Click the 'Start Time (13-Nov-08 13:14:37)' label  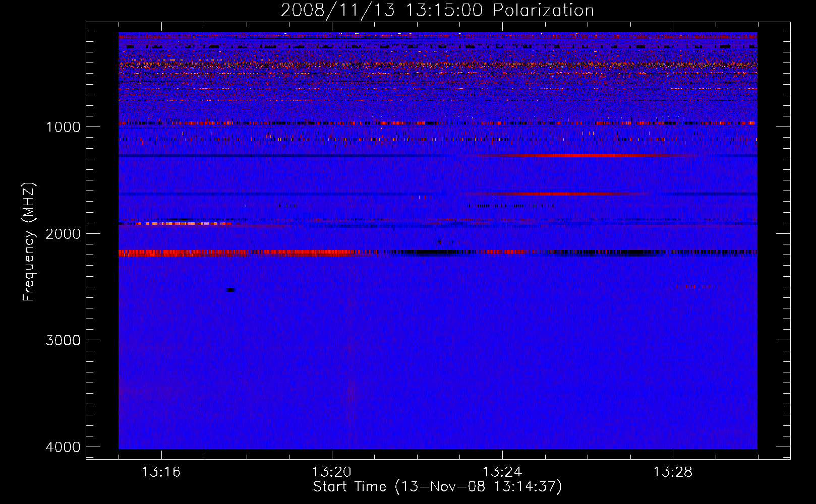437,487
